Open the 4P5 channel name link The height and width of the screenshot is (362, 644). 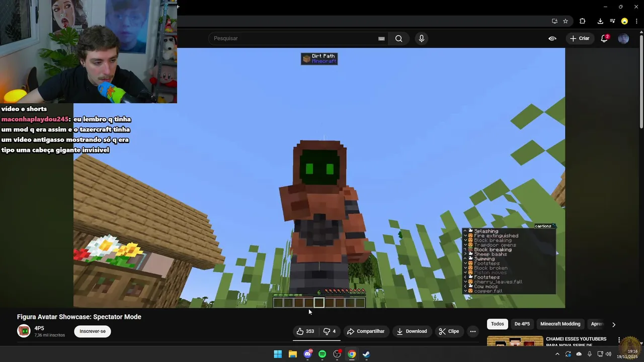[39, 328]
